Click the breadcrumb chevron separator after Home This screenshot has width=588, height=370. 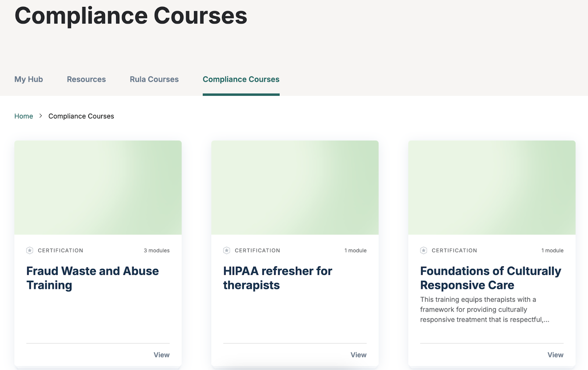(x=41, y=116)
